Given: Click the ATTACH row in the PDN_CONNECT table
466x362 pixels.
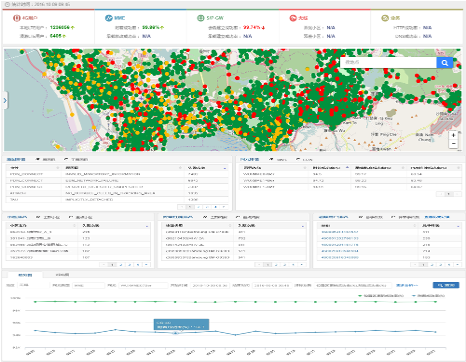Looking at the screenshot, I should tap(117, 193).
